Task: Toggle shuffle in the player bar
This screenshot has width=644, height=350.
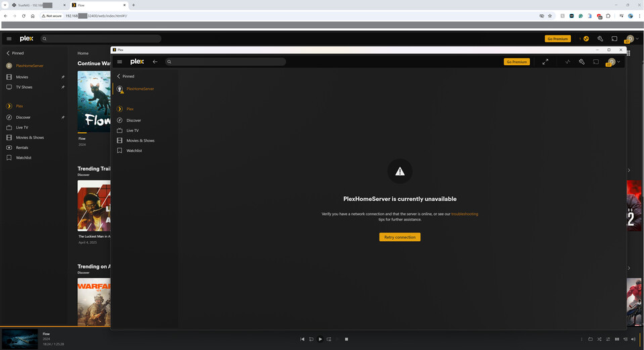Action: (x=599, y=339)
